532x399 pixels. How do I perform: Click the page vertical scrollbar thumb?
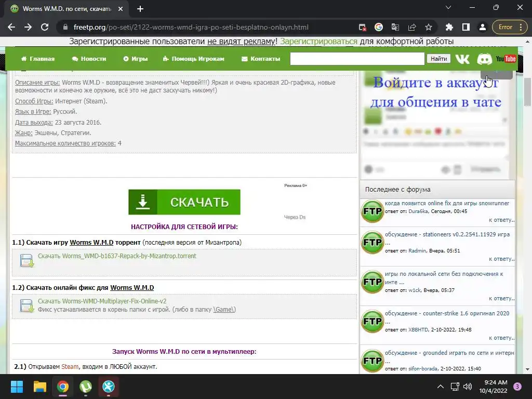tap(528, 92)
